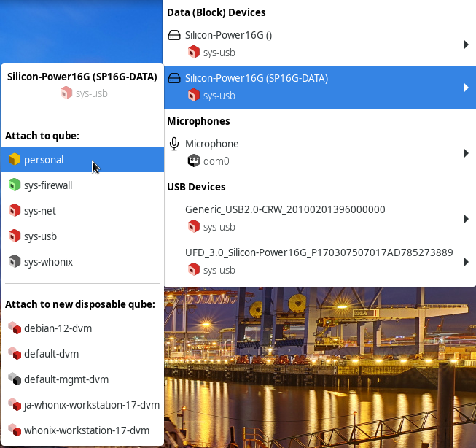Expand submenu arrow for Generic_USB2.0-CRW device
Viewport: 476px width, 448px height.
click(467, 219)
